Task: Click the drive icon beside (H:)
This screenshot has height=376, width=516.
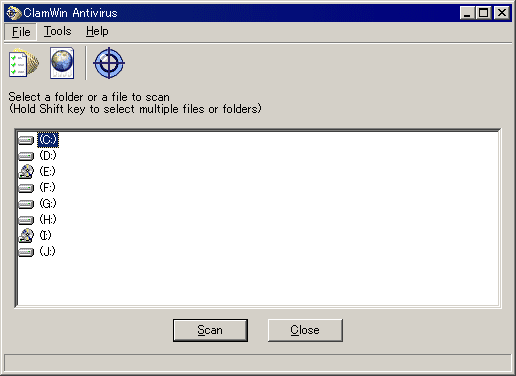Action: pyautogui.click(x=26, y=220)
